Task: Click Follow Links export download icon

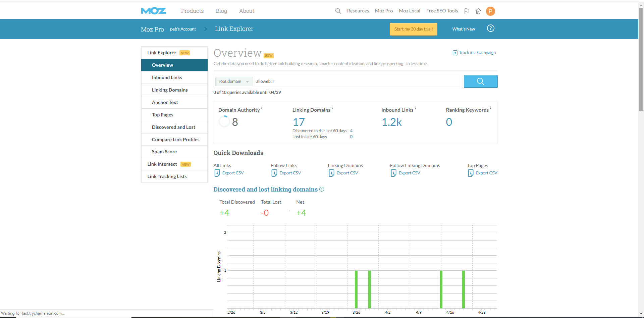Action: [x=274, y=173]
